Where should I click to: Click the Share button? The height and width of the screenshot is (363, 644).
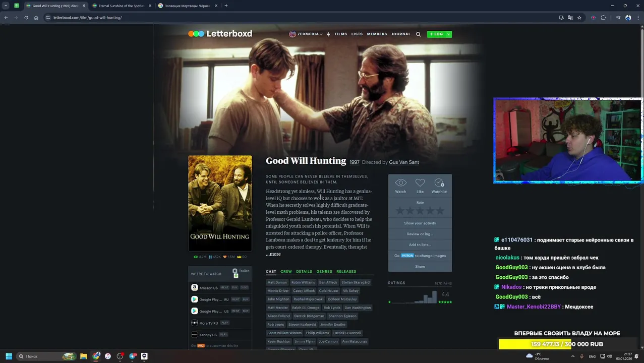[420, 266]
